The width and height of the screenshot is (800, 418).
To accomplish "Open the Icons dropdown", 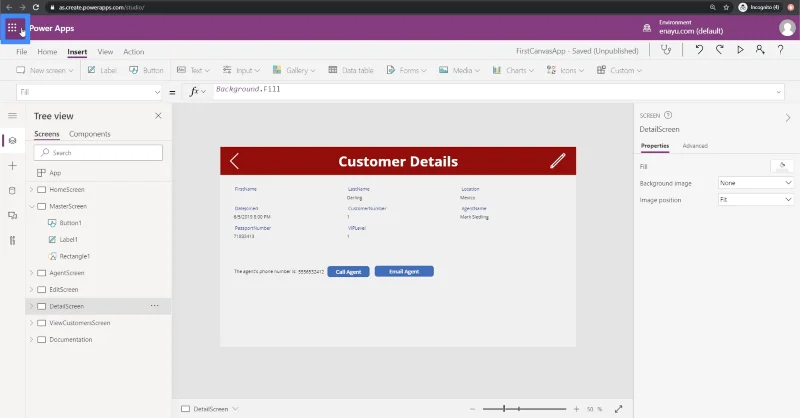I will pos(565,70).
